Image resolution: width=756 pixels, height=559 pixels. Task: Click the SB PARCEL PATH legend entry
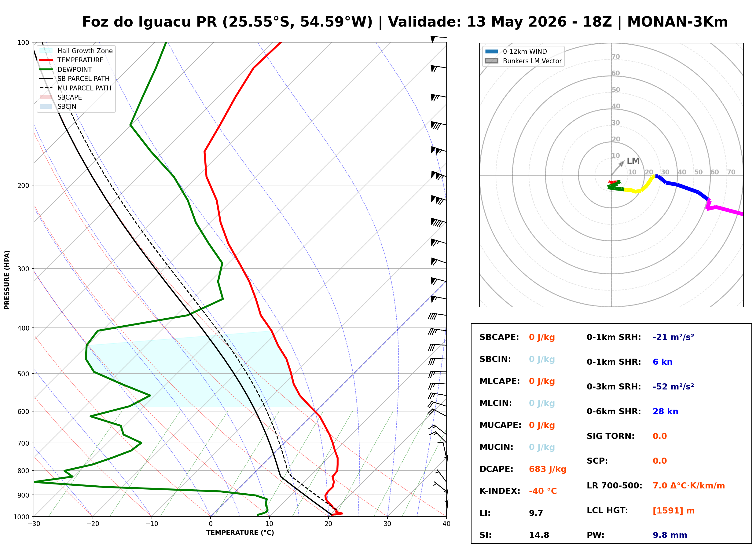(75, 79)
